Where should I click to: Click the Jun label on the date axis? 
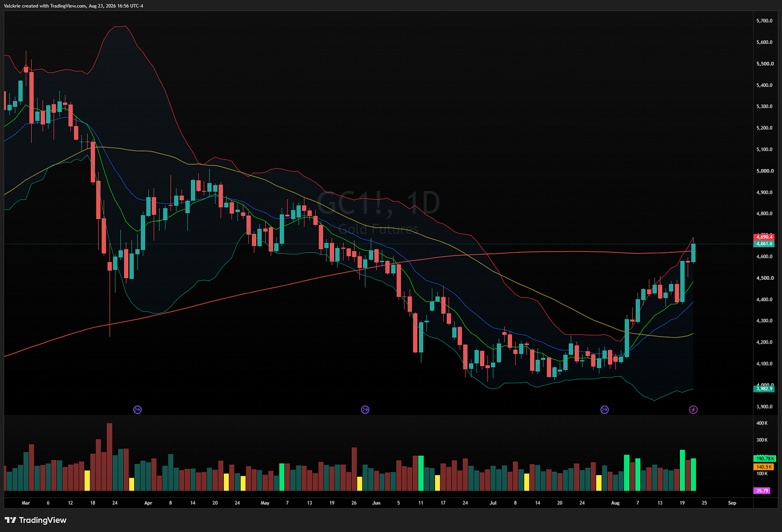coord(376,503)
